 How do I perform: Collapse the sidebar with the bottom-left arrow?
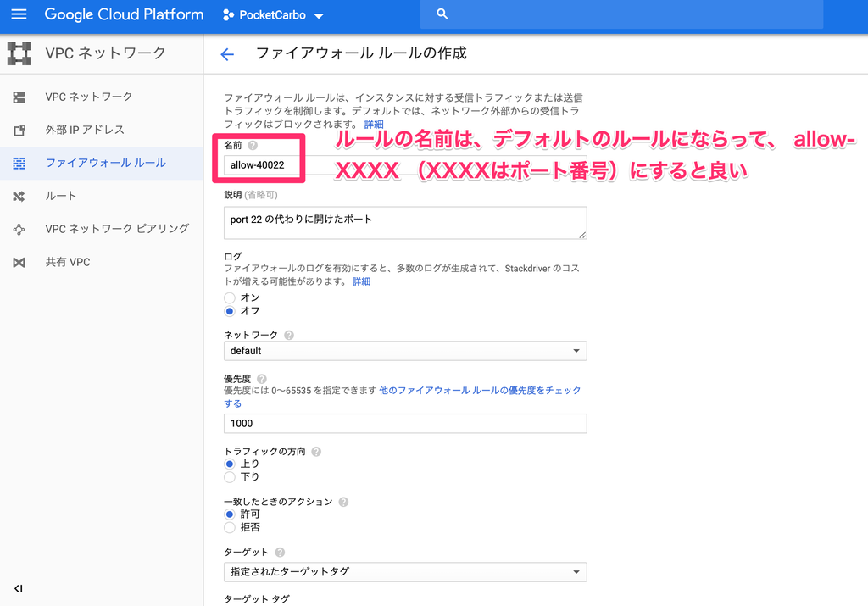(x=18, y=588)
